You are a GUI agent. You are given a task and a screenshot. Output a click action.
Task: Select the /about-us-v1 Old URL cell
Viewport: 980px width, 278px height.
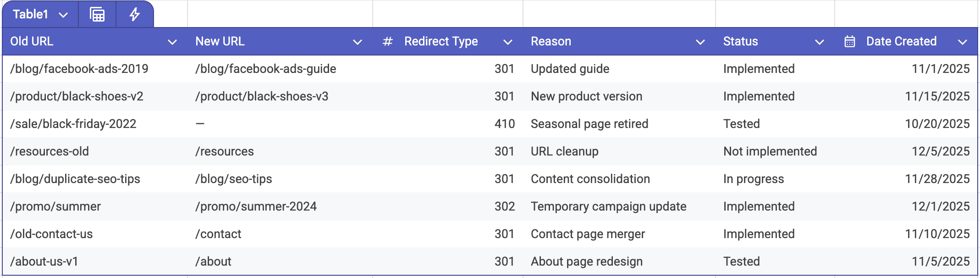pyautogui.click(x=44, y=261)
